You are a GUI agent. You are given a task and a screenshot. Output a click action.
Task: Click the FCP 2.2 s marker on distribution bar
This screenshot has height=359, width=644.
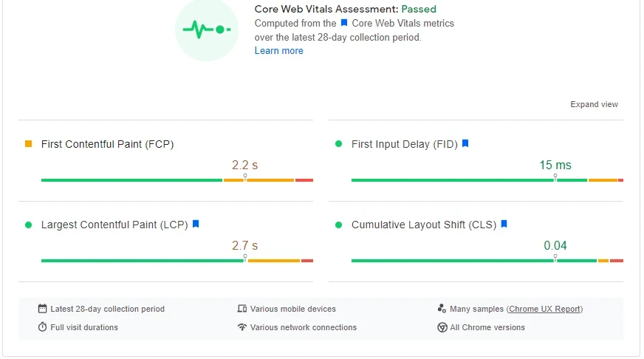pos(245,177)
